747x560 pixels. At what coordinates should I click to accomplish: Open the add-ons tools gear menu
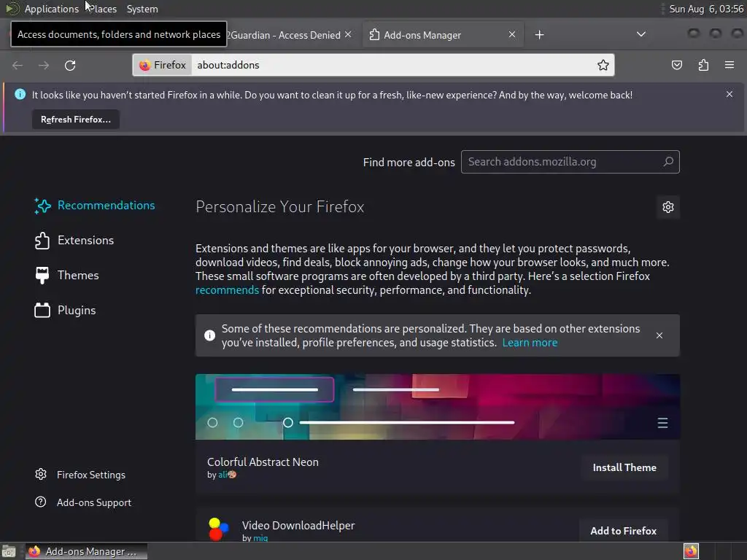pyautogui.click(x=668, y=207)
